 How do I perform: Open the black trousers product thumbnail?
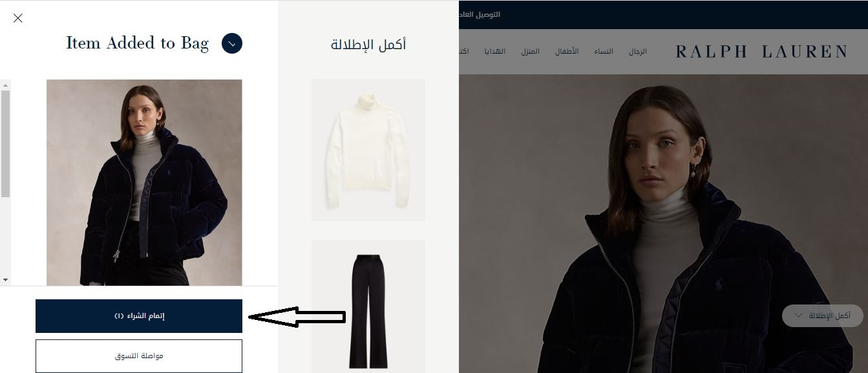[368, 307]
